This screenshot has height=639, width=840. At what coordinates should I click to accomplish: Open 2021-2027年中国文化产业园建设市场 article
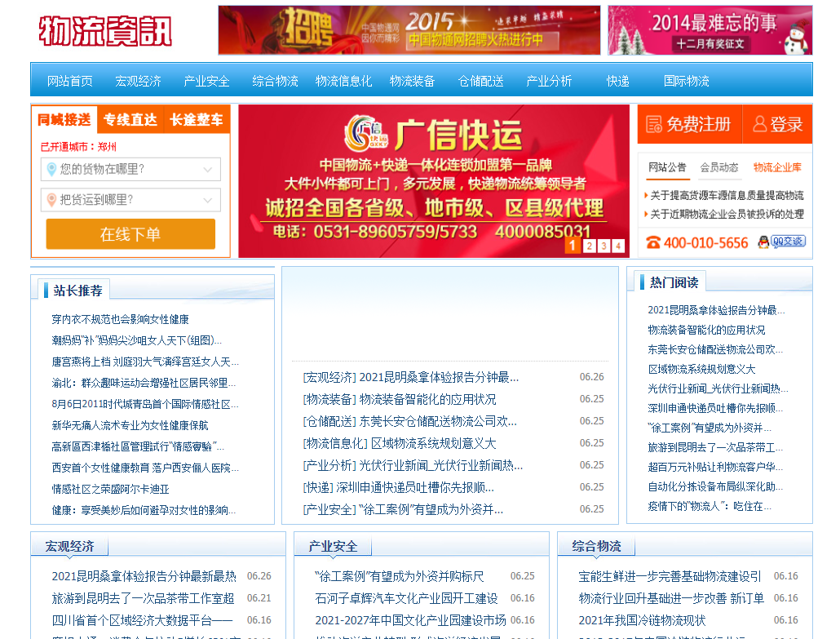pos(410,620)
